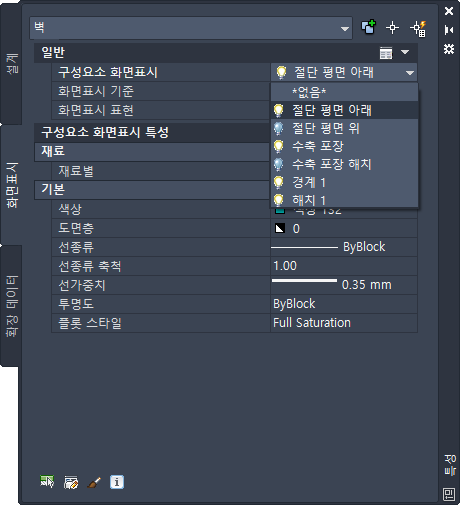
Task: Click the Quick Select icon with lightning bolt
Action: pos(418,28)
